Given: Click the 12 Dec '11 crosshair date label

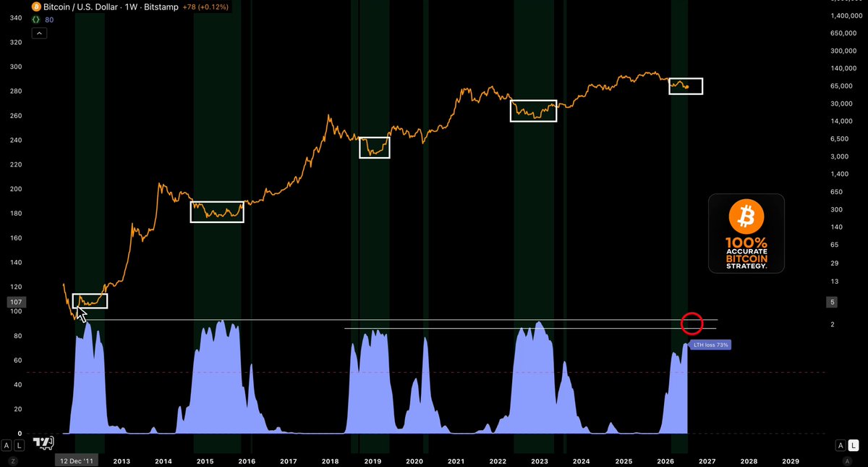Looking at the screenshot, I should click(x=77, y=460).
